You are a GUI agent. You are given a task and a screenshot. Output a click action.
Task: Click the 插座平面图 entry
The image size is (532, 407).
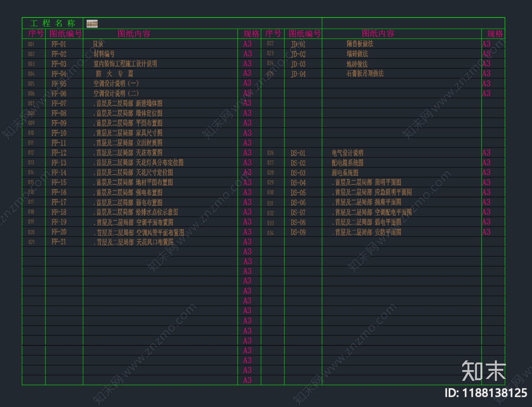tap(367, 202)
